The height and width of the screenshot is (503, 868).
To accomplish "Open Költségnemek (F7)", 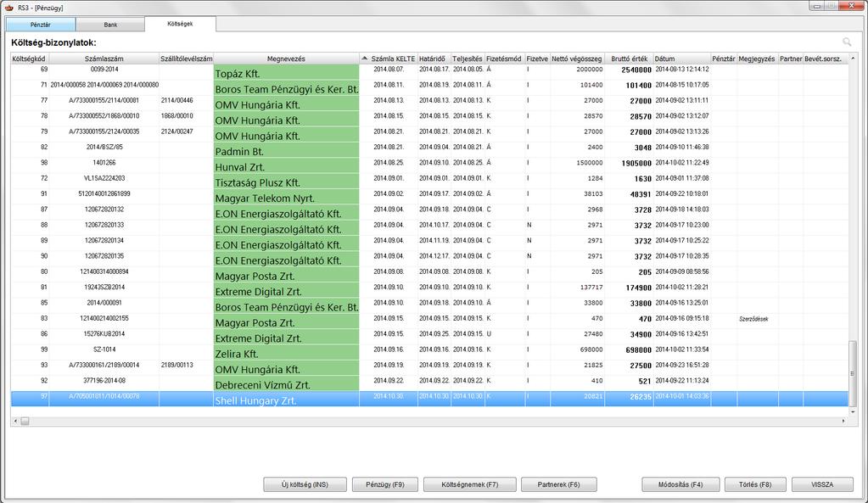I will click(x=470, y=484).
